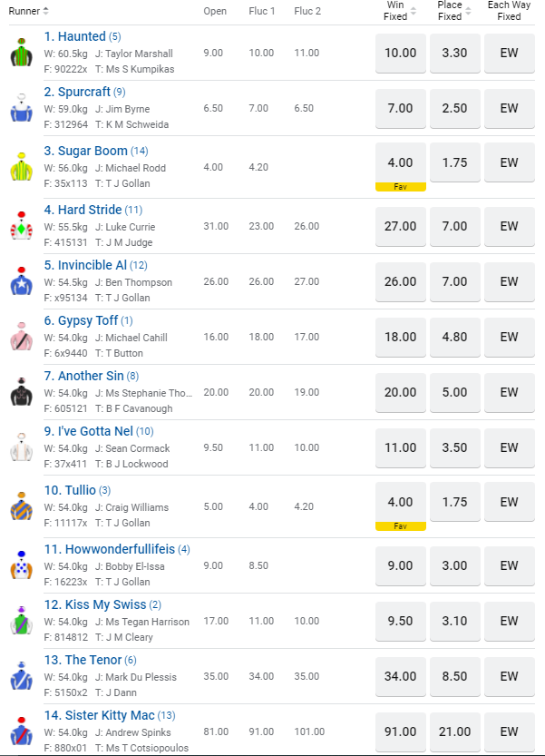Sort by Win Fixed column header arrow
This screenshot has width=545, height=756.
point(414,12)
